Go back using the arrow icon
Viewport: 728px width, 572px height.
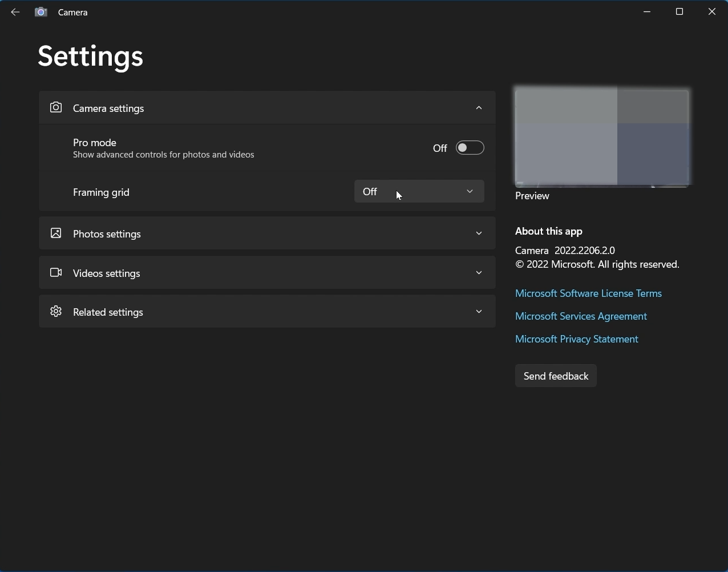click(x=15, y=12)
